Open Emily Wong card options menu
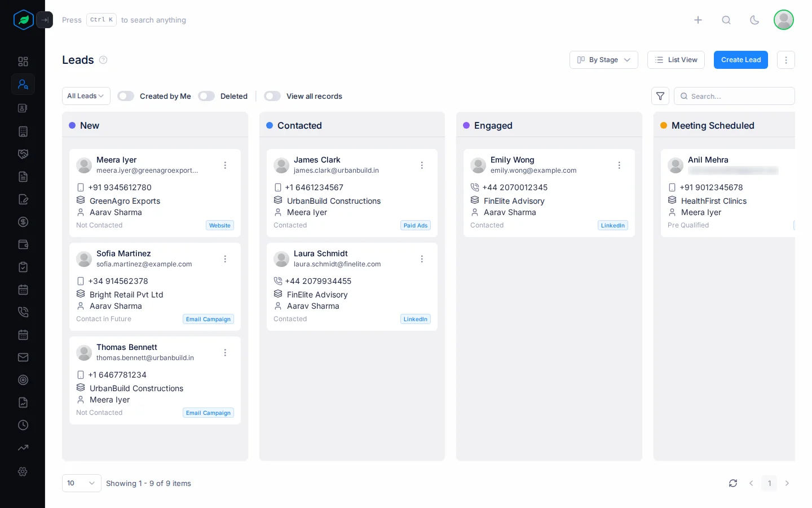Image resolution: width=812 pixels, height=508 pixels. pos(619,165)
